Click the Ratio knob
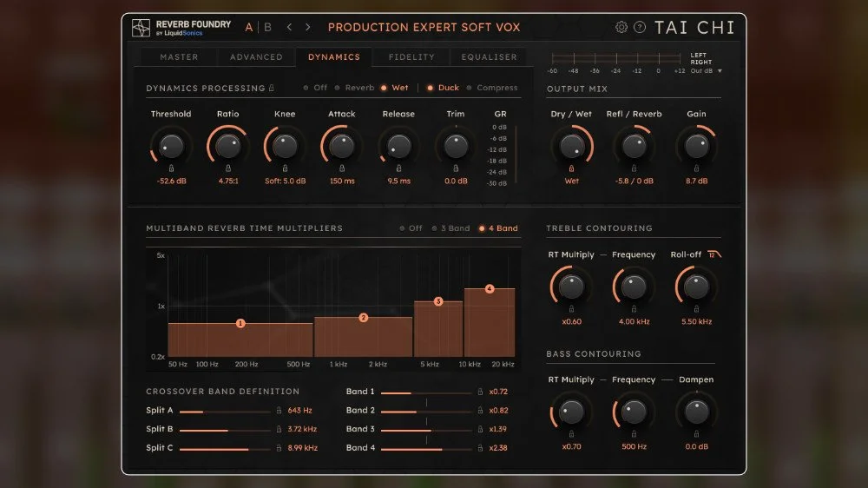Screen dimensions: 868x488 (228, 146)
